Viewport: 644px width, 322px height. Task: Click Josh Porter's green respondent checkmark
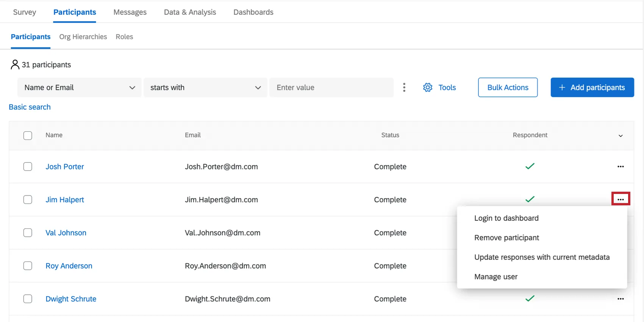(530, 166)
